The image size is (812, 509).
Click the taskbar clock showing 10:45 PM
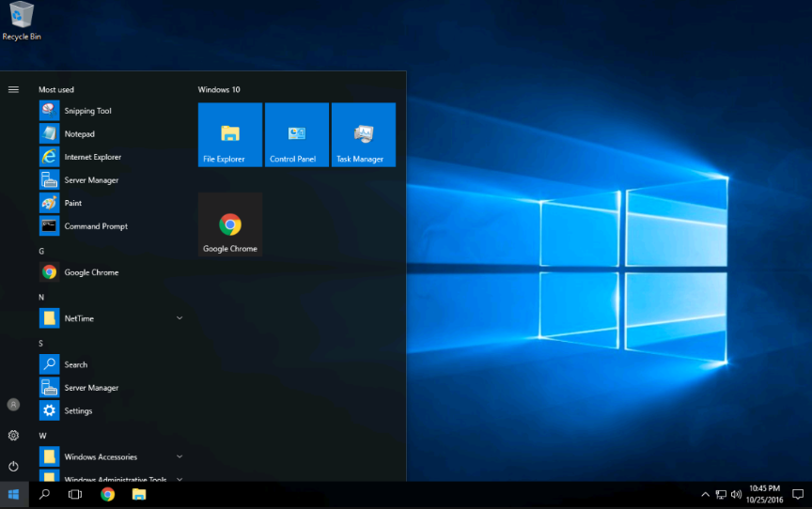(x=764, y=494)
